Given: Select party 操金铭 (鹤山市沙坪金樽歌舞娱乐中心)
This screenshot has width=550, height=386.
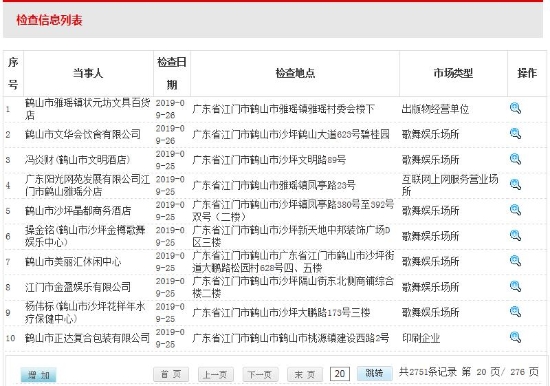Looking at the screenshot, I should click(x=85, y=236).
